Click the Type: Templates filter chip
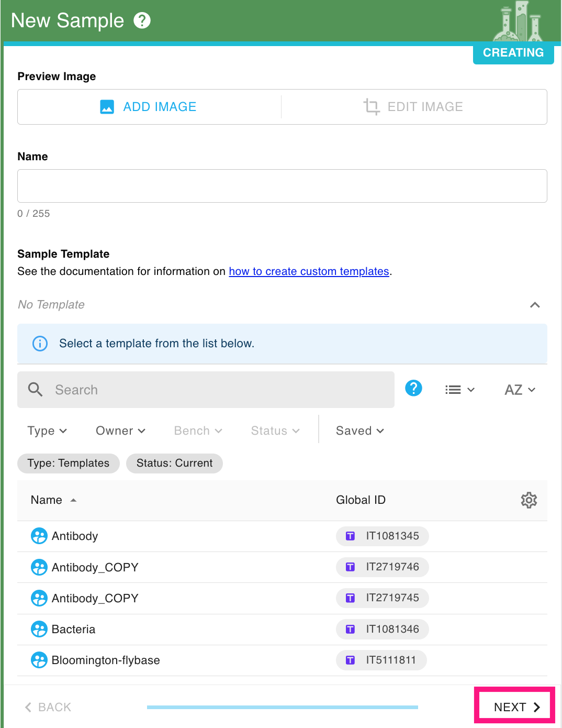Screen dimensions: 562x728 pyautogui.click(x=69, y=463)
